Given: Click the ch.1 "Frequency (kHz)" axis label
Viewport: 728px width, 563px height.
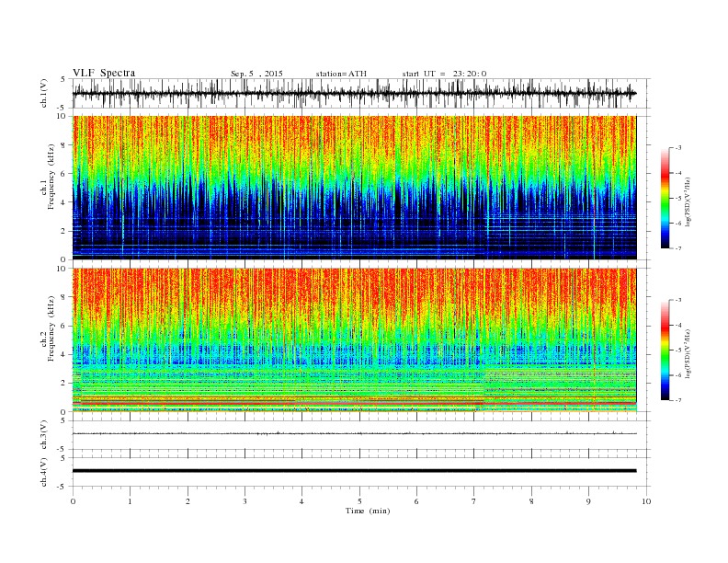Looking at the screenshot, I should [x=51, y=177].
